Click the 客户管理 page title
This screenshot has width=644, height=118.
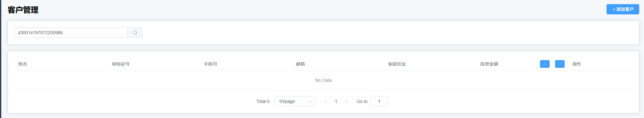click(23, 10)
